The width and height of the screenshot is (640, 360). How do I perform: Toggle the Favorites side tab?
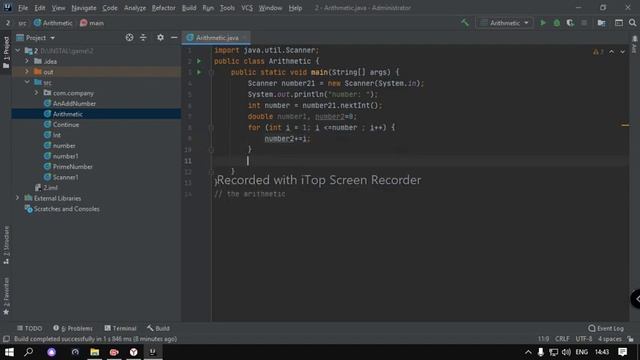pos(6,296)
